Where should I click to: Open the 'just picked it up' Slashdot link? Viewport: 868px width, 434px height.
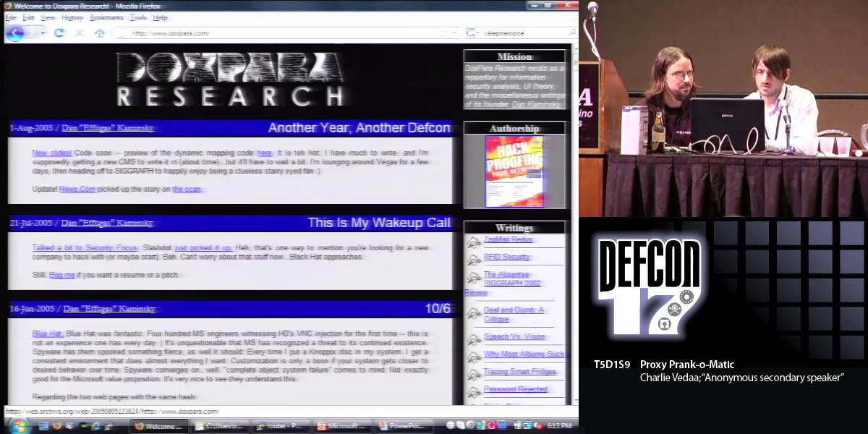tap(203, 248)
